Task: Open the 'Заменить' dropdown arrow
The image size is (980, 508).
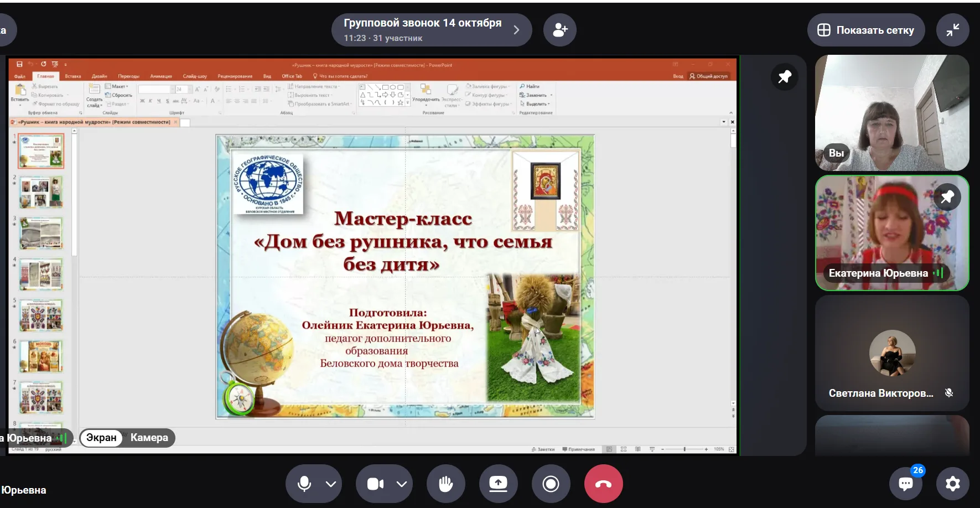Action: 551,95
